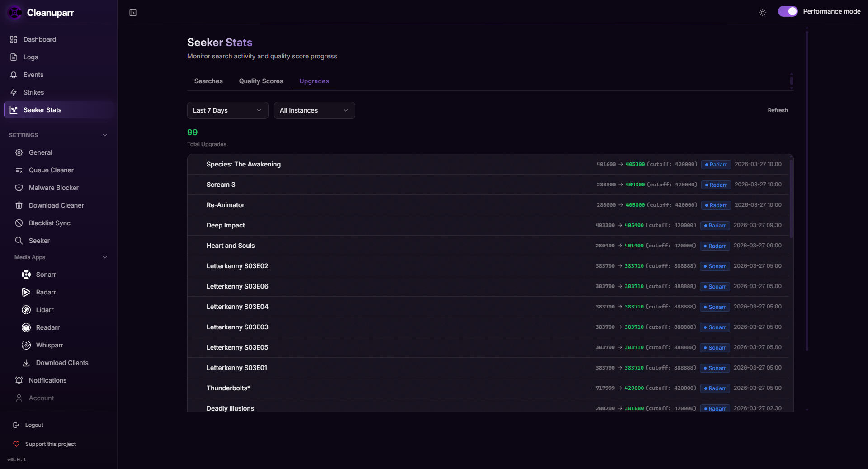
Task: Switch to the Searches tab
Action: tap(208, 81)
